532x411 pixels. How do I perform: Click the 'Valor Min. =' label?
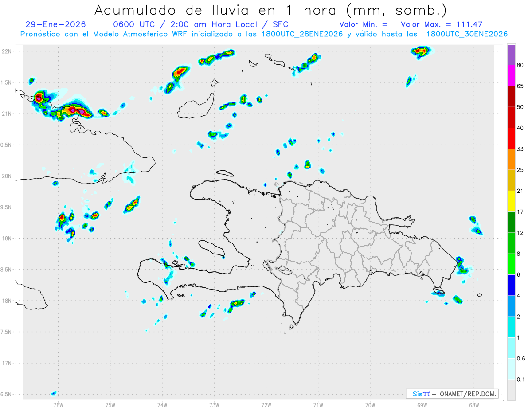click(x=364, y=24)
